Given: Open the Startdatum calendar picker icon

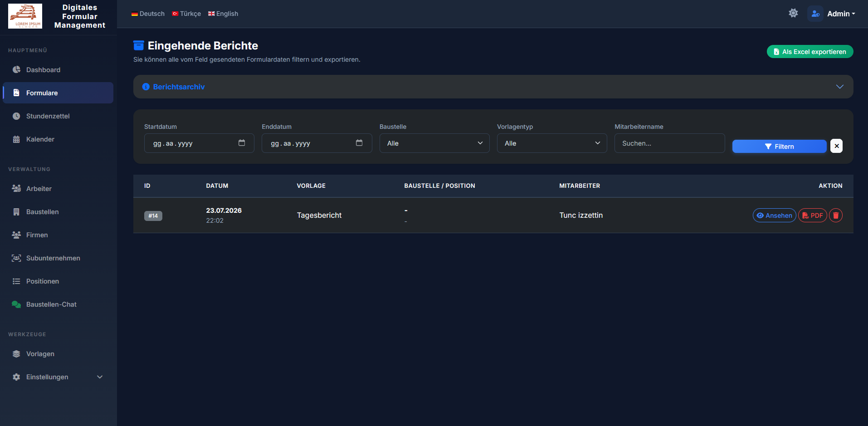Looking at the screenshot, I should point(242,142).
